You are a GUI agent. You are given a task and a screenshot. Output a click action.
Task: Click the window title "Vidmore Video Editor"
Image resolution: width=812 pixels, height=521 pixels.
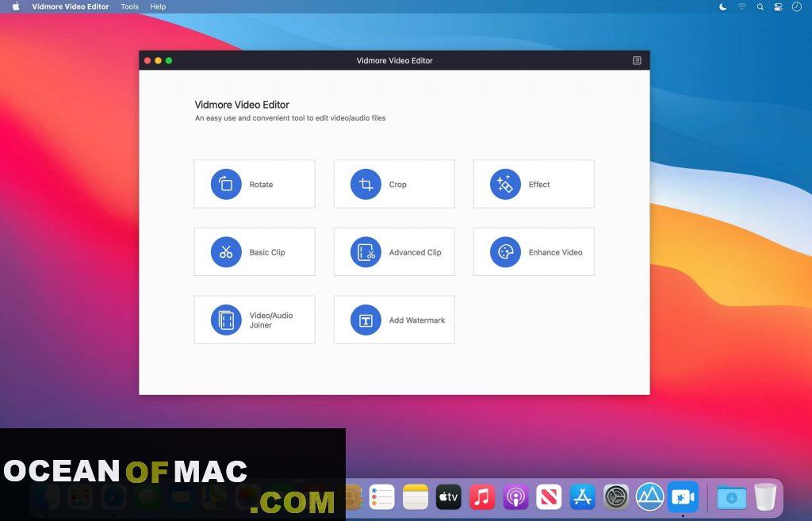(x=395, y=60)
